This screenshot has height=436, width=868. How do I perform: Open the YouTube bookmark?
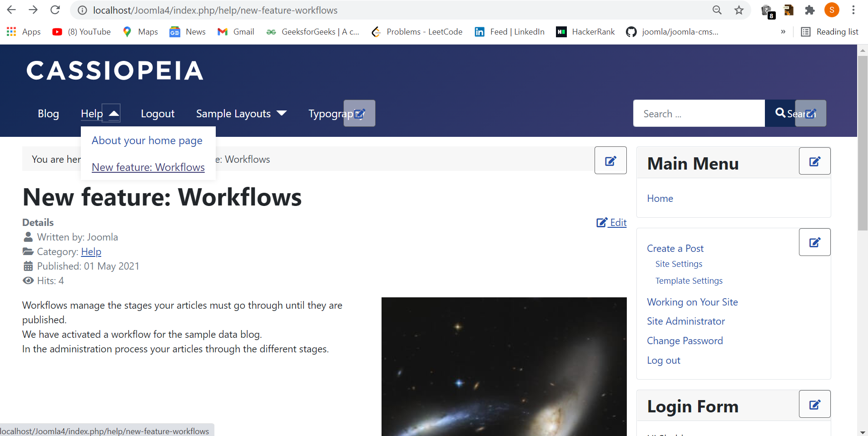(x=82, y=32)
